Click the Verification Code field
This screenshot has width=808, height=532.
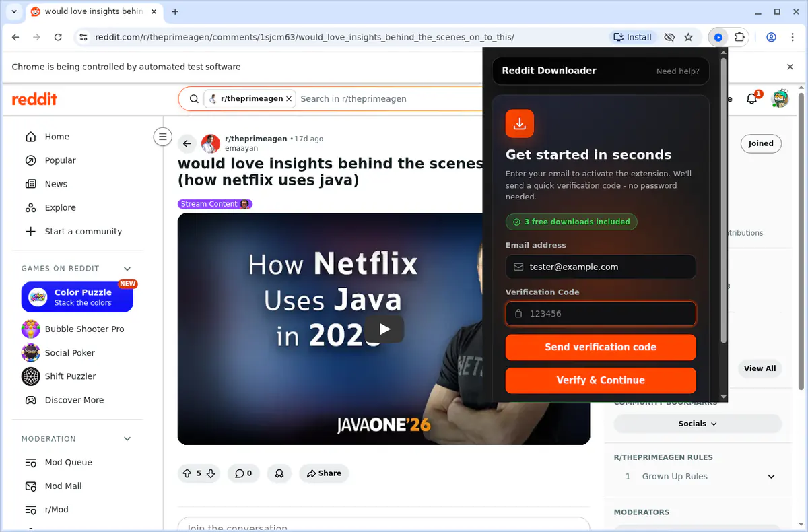(601, 313)
